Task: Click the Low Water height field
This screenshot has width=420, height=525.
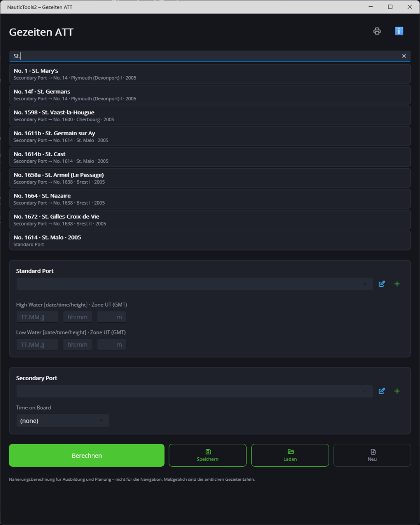Action: coord(112,345)
